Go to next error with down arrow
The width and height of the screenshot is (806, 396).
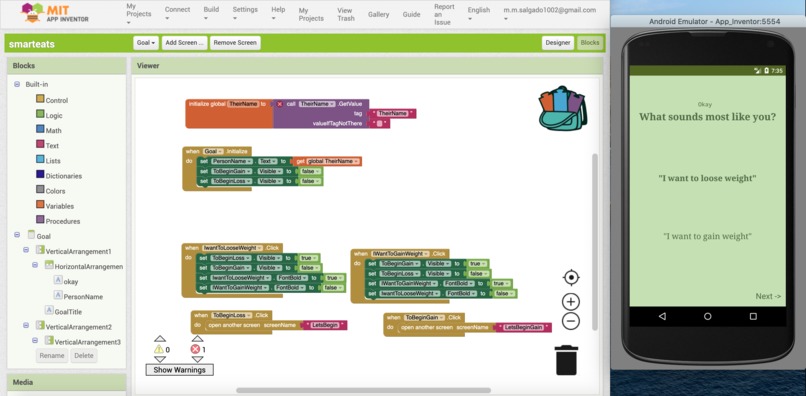pyautogui.click(x=197, y=359)
